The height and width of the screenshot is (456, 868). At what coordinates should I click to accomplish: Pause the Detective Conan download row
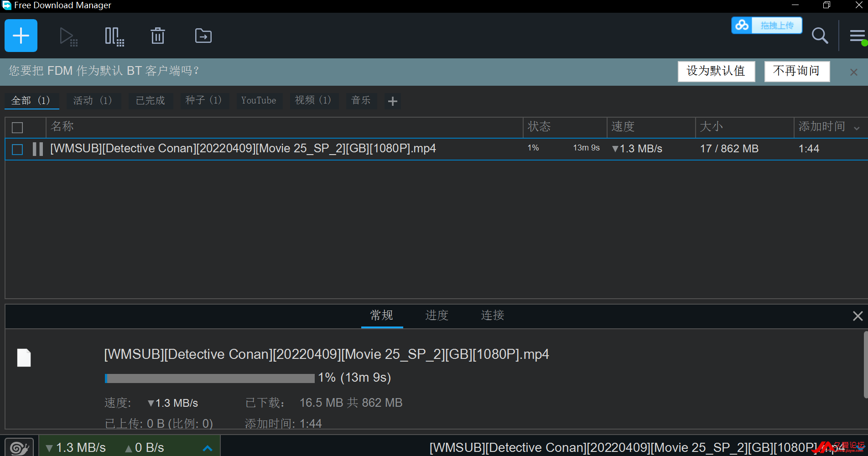[38, 149]
